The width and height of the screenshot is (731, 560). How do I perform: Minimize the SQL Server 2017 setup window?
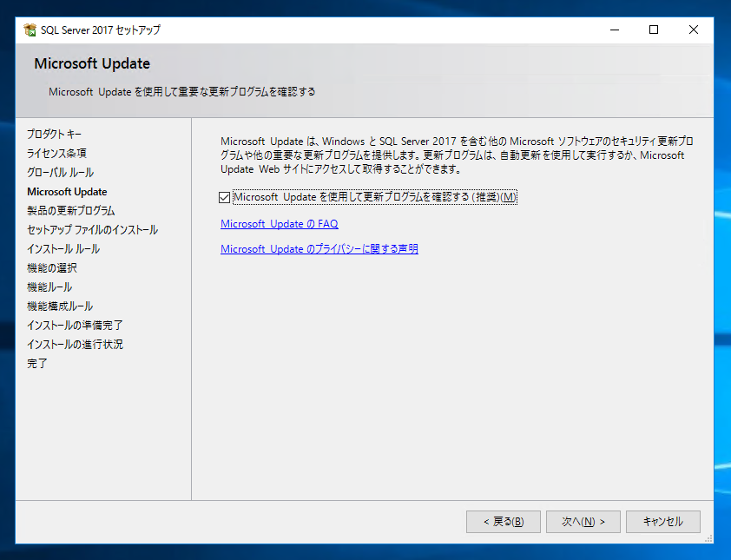pos(615,30)
